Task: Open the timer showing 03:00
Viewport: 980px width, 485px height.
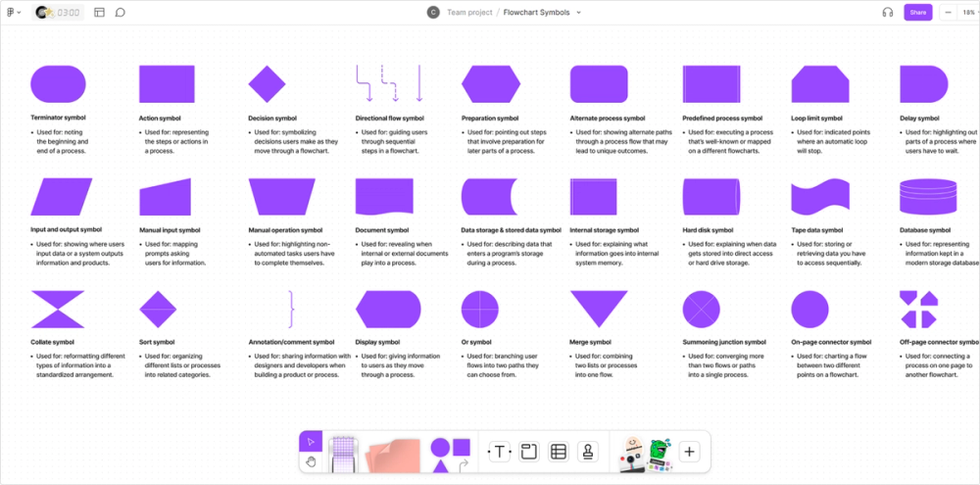Action: pos(58,12)
